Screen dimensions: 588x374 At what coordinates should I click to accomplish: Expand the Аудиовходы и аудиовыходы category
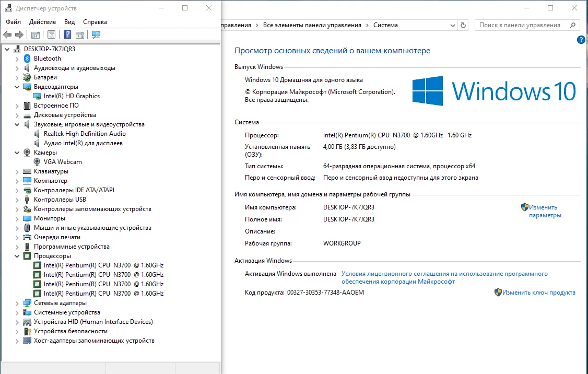17,68
